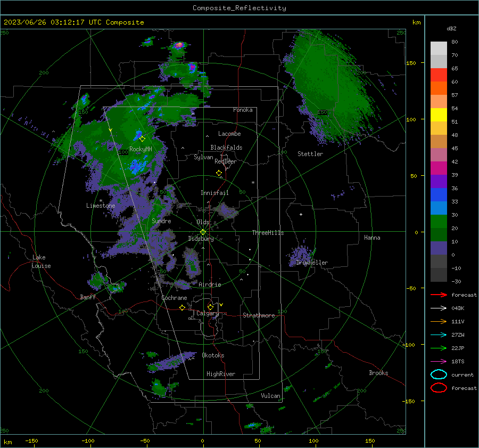The width and height of the screenshot is (479, 448).
Task: Click the Banff label
Action: click(x=88, y=297)
